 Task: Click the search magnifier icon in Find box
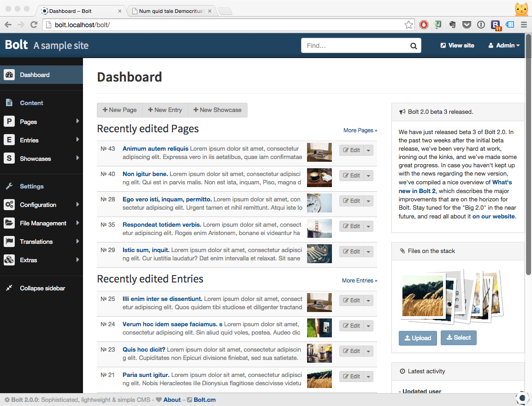point(413,46)
